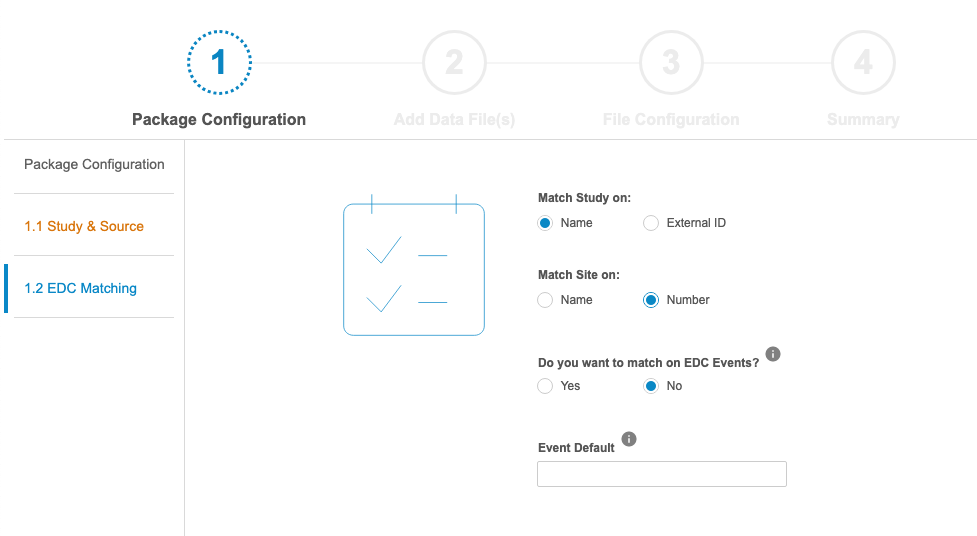Open the 1.1 Study & Source section

click(84, 226)
